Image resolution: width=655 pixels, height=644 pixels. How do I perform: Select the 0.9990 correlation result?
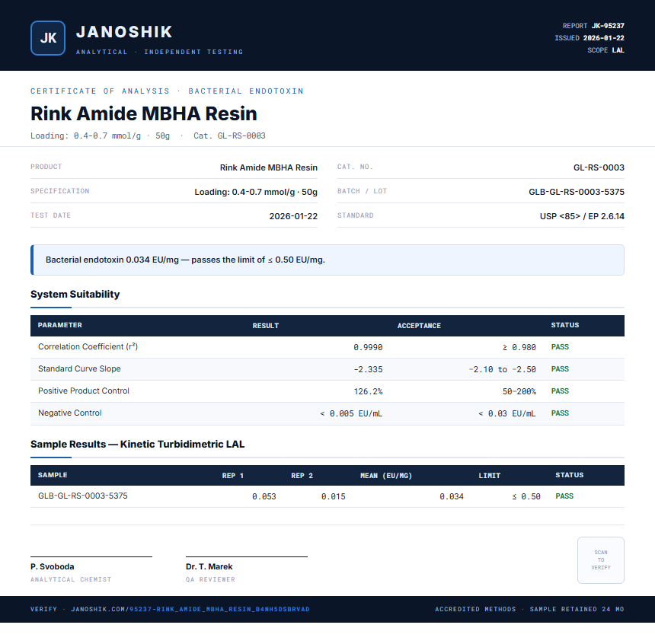(x=368, y=347)
